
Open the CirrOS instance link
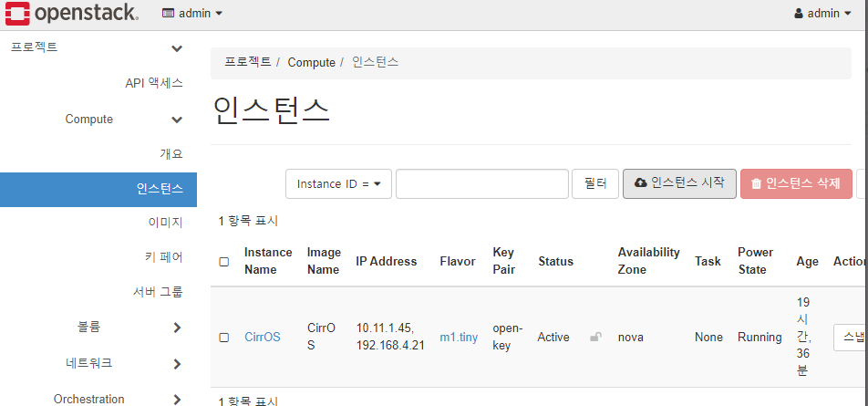point(263,338)
